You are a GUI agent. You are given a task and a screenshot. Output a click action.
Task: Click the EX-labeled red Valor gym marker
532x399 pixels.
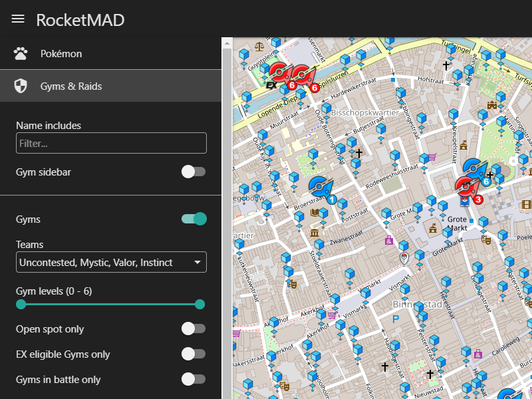coord(279,74)
